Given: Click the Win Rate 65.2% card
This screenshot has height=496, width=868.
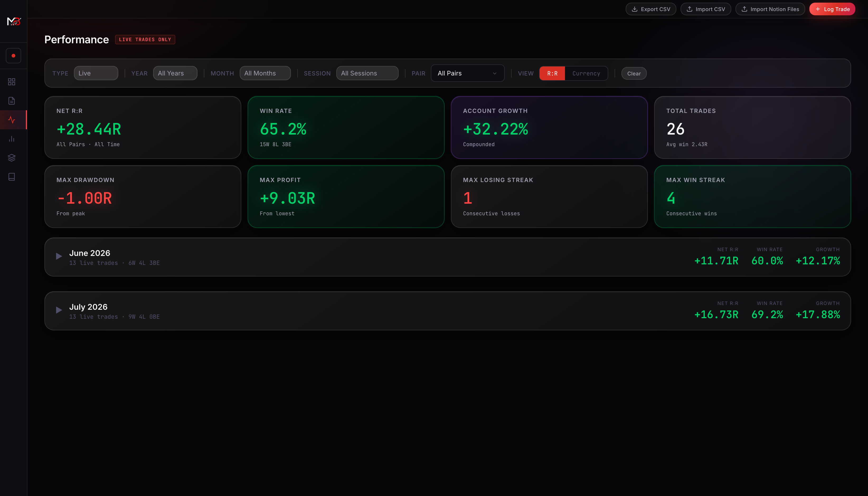Looking at the screenshot, I should [x=346, y=127].
